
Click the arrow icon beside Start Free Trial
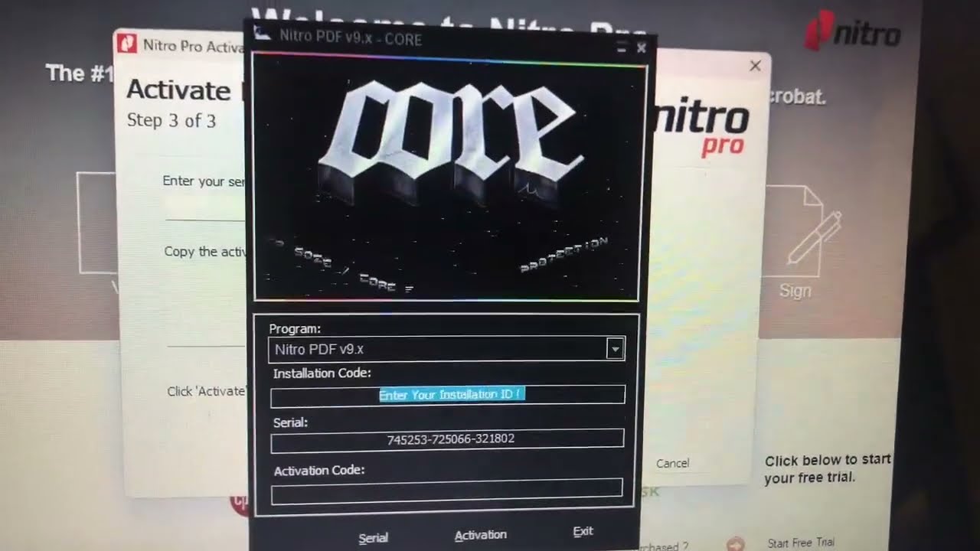point(736,543)
